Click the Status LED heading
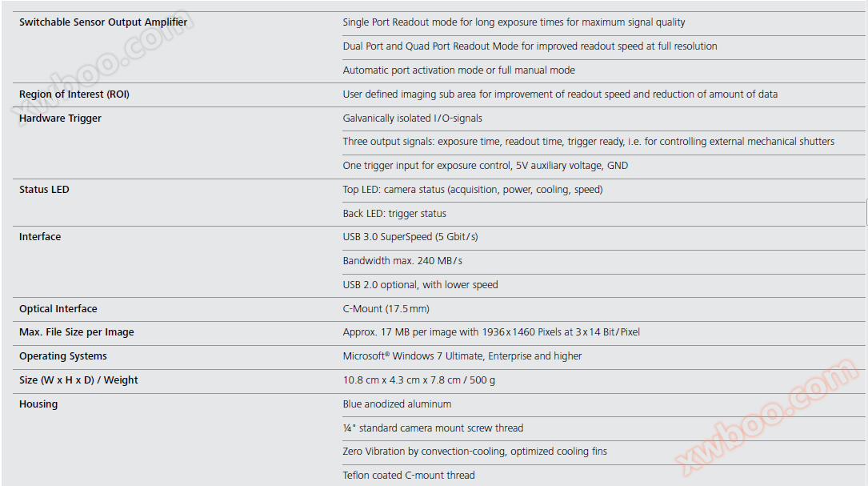This screenshot has width=868, height=486. 44,190
